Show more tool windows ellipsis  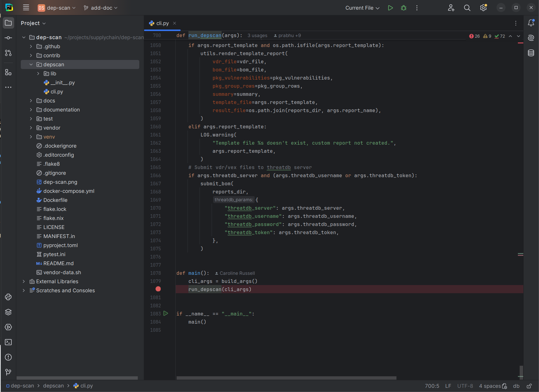8,87
